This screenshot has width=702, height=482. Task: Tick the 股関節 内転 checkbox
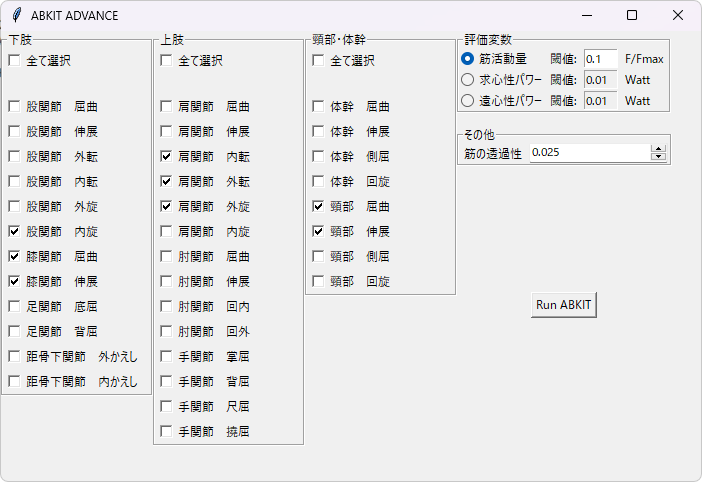click(14, 182)
